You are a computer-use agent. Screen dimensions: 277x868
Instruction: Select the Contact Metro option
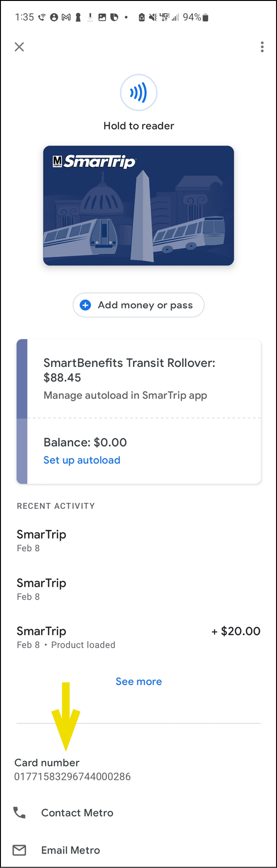77,813
